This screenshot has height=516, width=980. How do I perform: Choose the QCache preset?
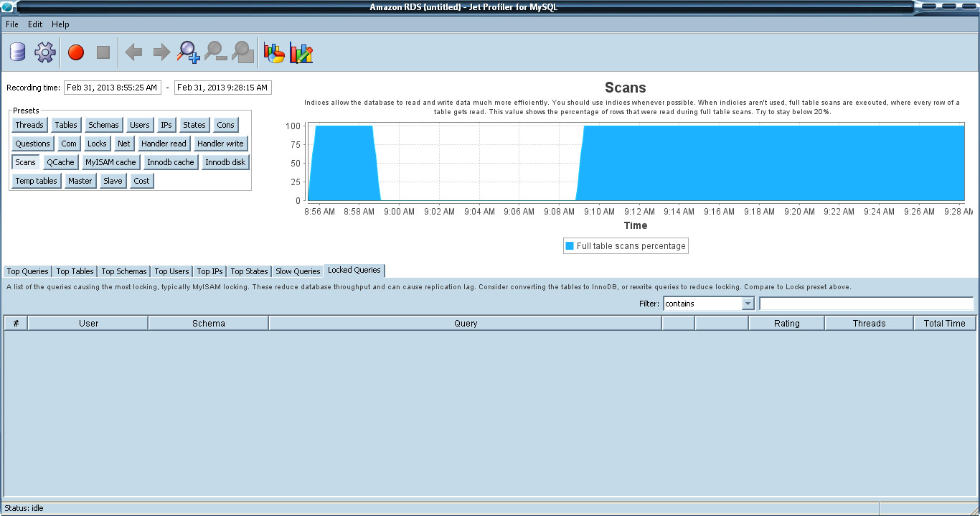click(60, 162)
